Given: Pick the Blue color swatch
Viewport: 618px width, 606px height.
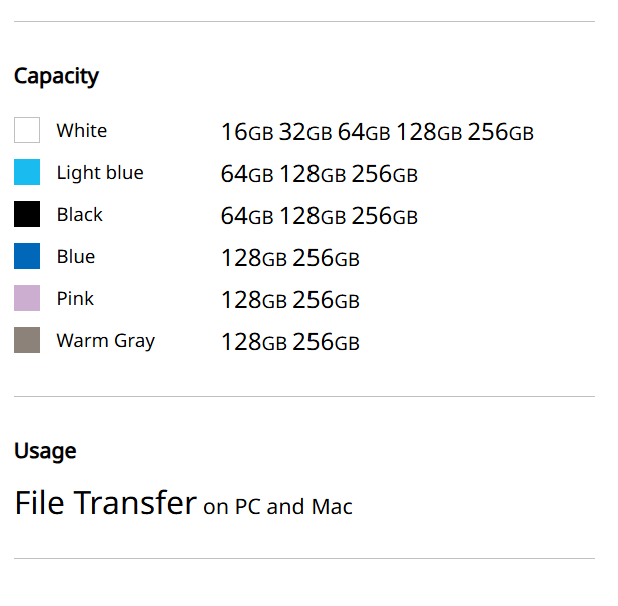Looking at the screenshot, I should (27, 257).
